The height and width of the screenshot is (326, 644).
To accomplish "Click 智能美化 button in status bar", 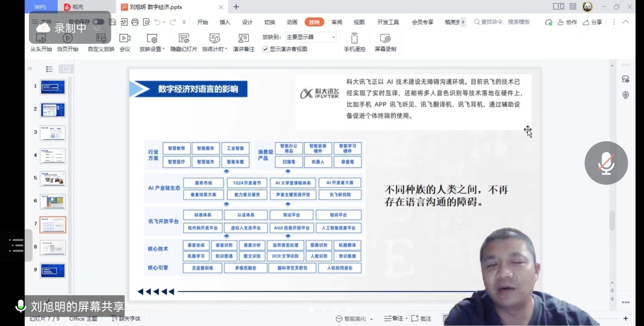I will (354, 319).
